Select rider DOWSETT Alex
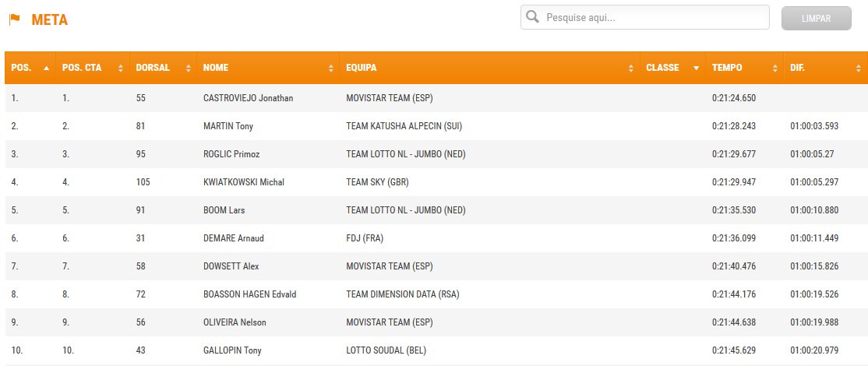 tap(231, 266)
